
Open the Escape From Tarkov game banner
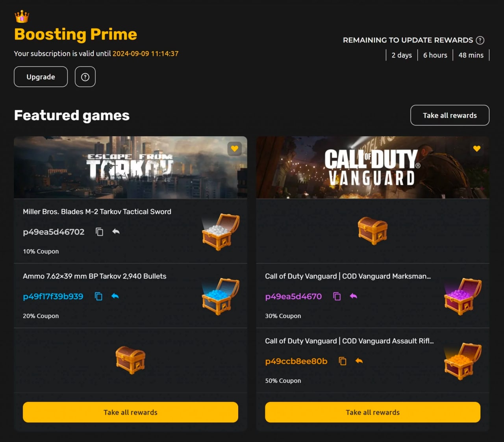(x=130, y=167)
